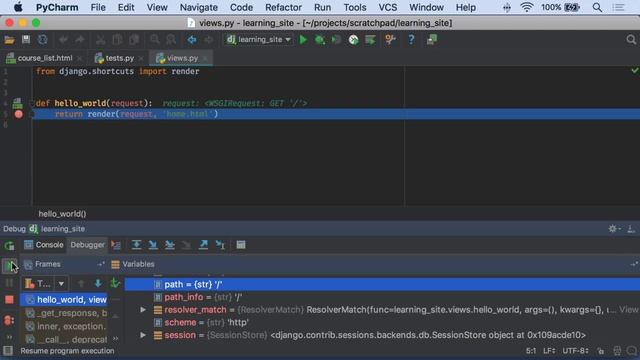Image resolution: width=640 pixels, height=360 pixels.
Task: Hide the Debug tool window
Action: pos(631,229)
